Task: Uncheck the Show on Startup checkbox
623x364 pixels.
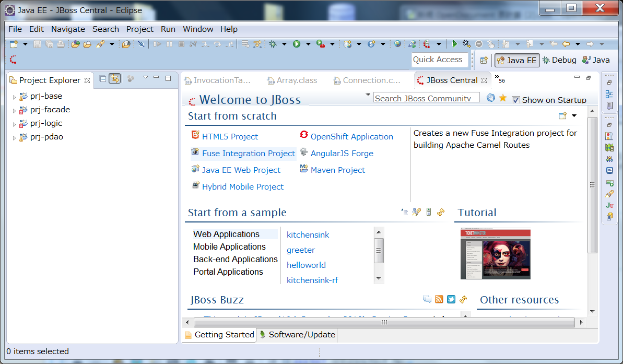Action: 516,100
